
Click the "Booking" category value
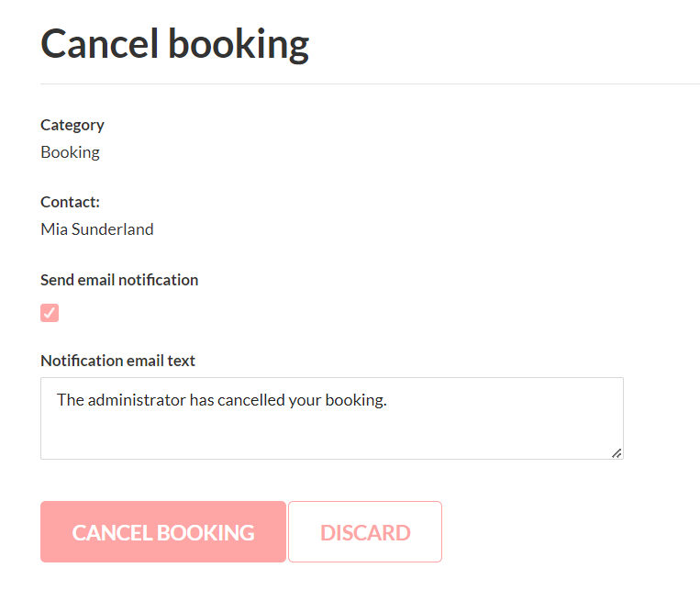pyautogui.click(x=70, y=152)
